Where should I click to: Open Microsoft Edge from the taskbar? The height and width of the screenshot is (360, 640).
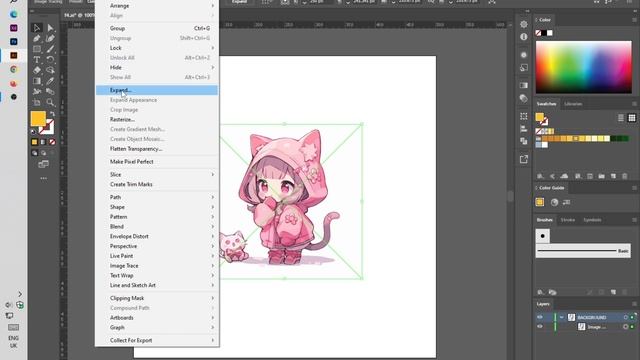(13, 14)
